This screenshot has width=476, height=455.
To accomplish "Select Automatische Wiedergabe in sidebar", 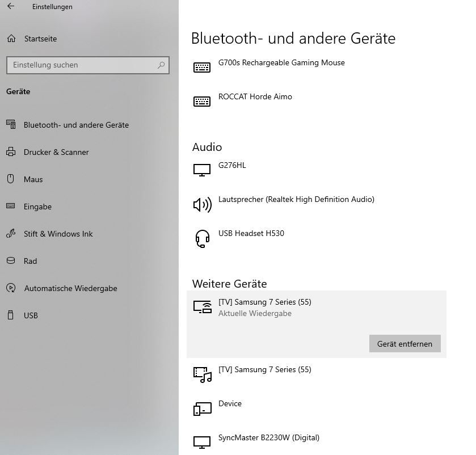I will (70, 288).
